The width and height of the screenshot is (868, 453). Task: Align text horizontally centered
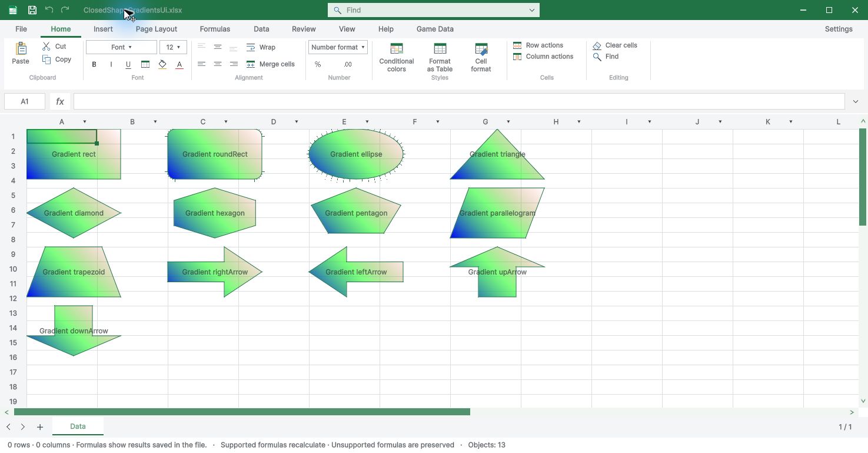(x=218, y=64)
